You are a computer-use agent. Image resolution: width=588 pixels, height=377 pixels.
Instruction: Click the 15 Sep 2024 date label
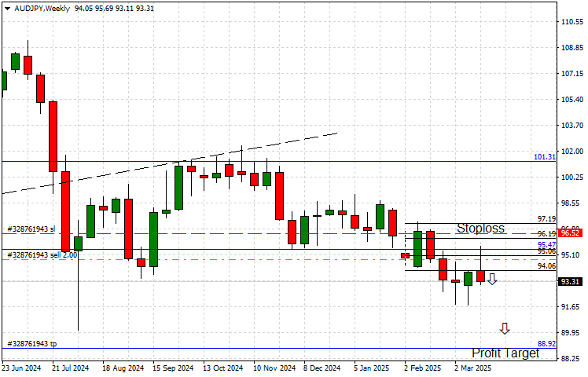(x=173, y=368)
